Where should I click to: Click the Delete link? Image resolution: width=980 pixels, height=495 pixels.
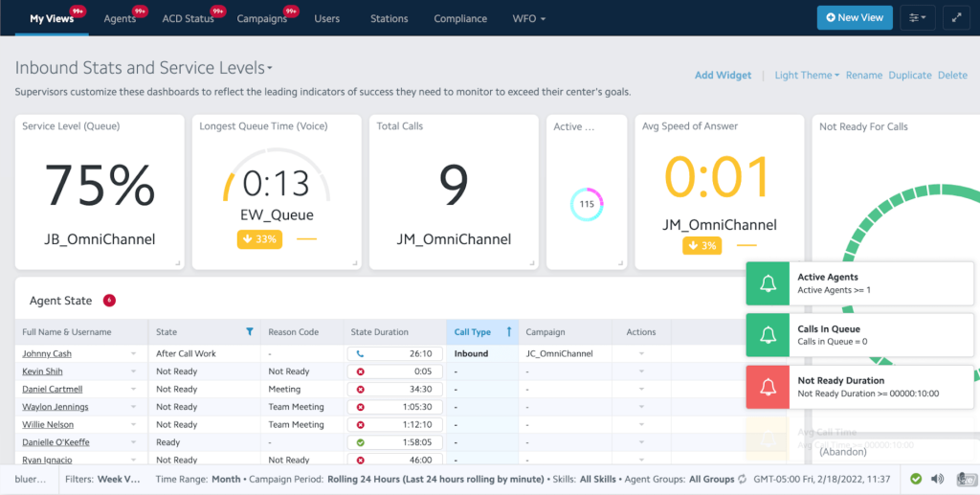952,75
